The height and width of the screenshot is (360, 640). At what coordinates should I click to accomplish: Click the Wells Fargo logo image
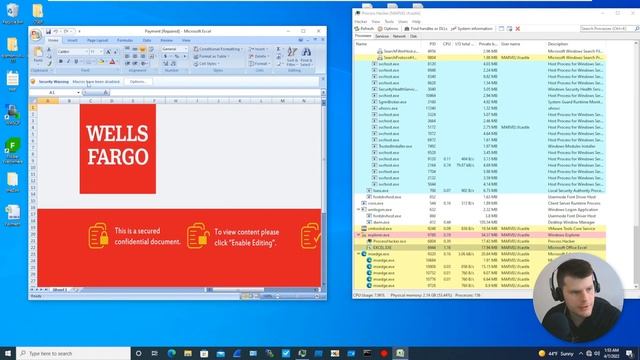118,149
